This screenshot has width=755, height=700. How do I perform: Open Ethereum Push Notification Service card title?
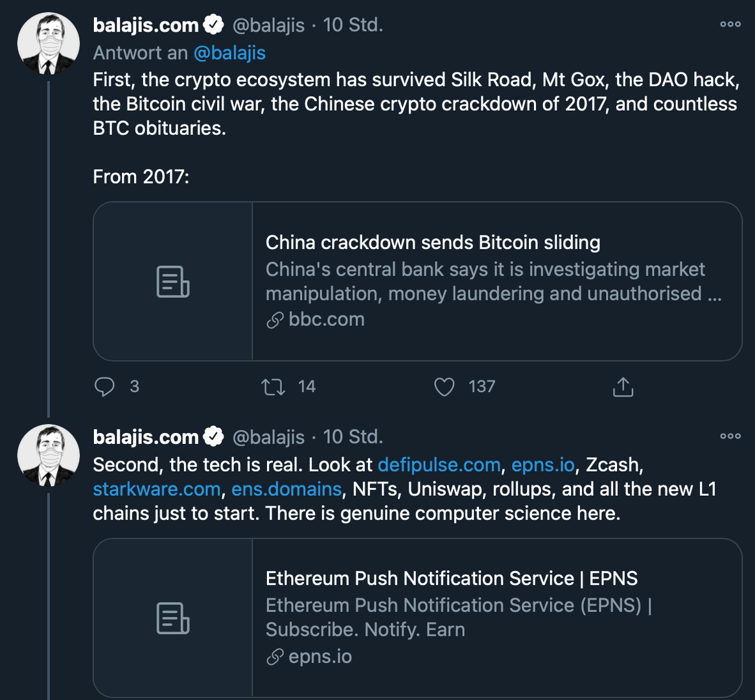point(451,578)
